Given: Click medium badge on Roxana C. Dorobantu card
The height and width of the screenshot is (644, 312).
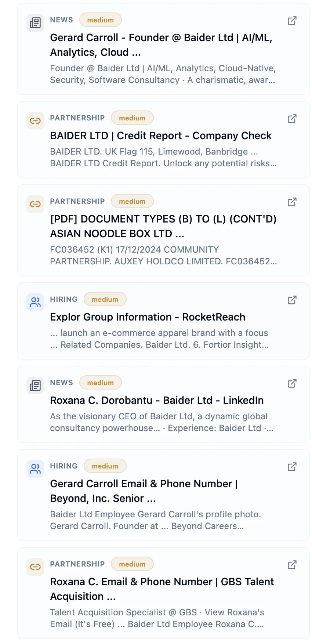Looking at the screenshot, I should click(101, 383).
